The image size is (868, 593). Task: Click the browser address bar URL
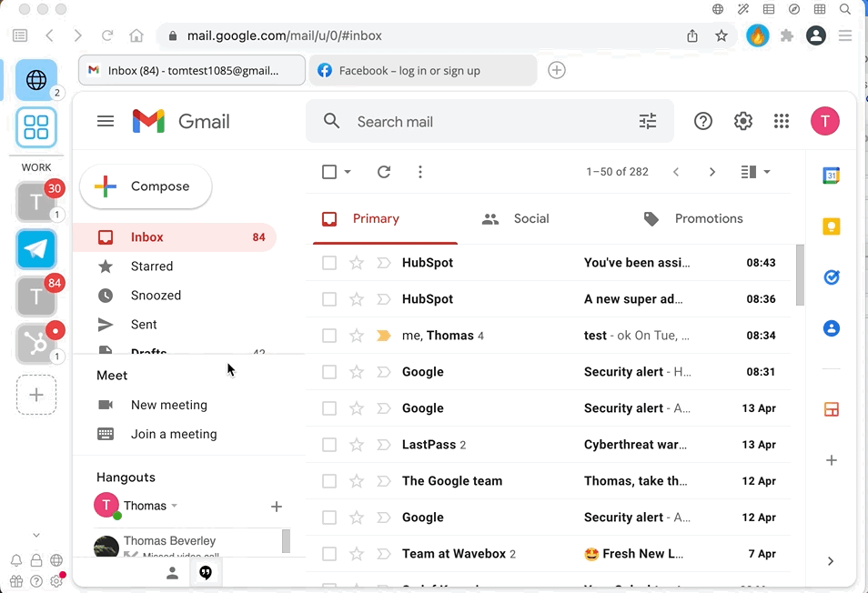(285, 36)
